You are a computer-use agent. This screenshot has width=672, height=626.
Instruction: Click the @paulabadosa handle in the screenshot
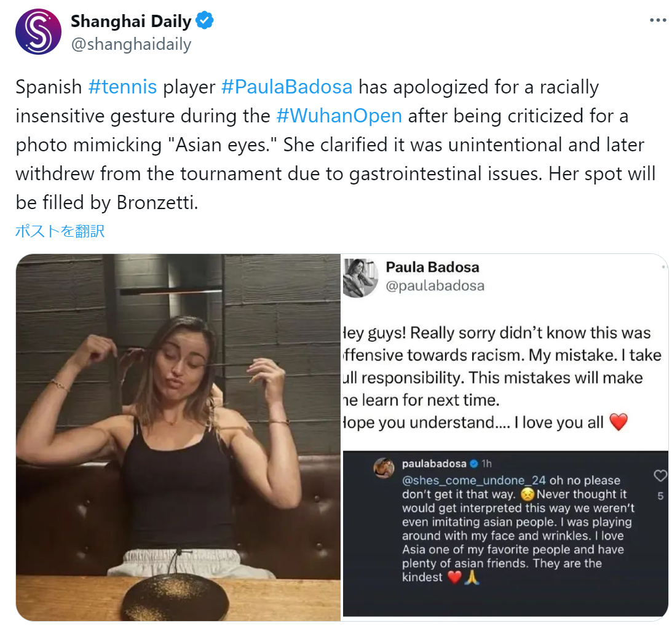(435, 285)
